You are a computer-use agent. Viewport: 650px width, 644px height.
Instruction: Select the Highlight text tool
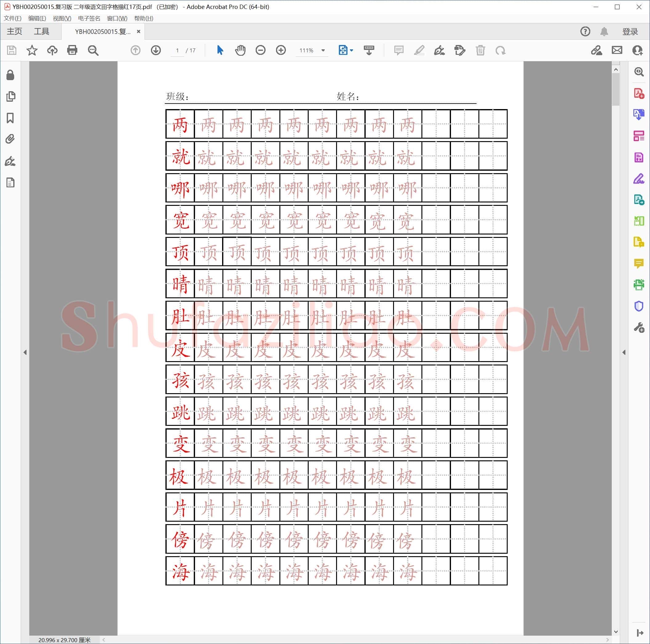coord(419,51)
